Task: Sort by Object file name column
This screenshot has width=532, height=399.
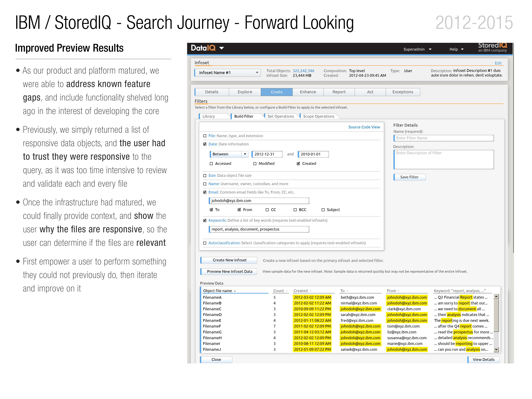Action: pos(219,291)
